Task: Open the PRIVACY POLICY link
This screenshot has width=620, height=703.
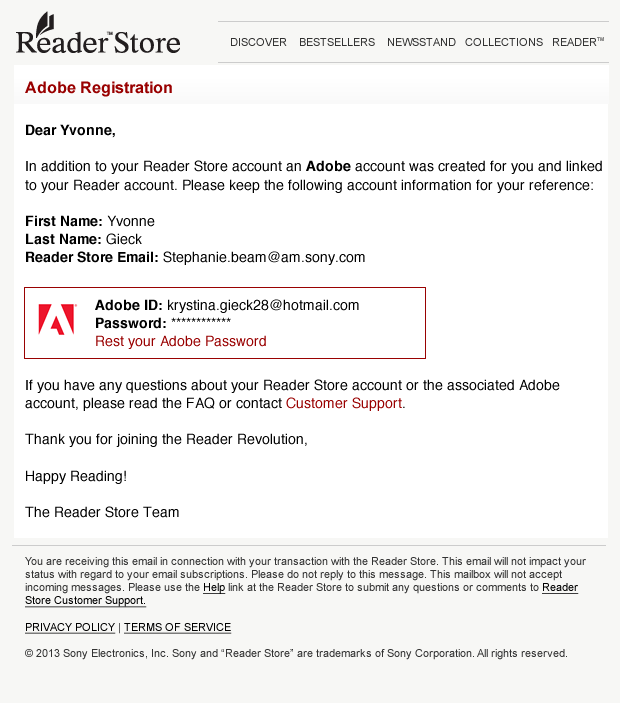Action: coord(70,627)
